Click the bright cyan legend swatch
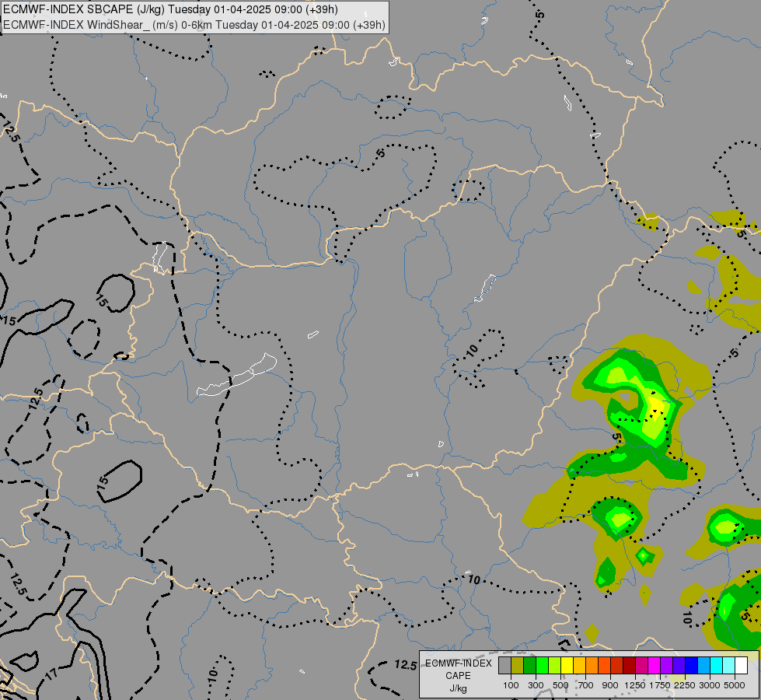 click(x=717, y=666)
